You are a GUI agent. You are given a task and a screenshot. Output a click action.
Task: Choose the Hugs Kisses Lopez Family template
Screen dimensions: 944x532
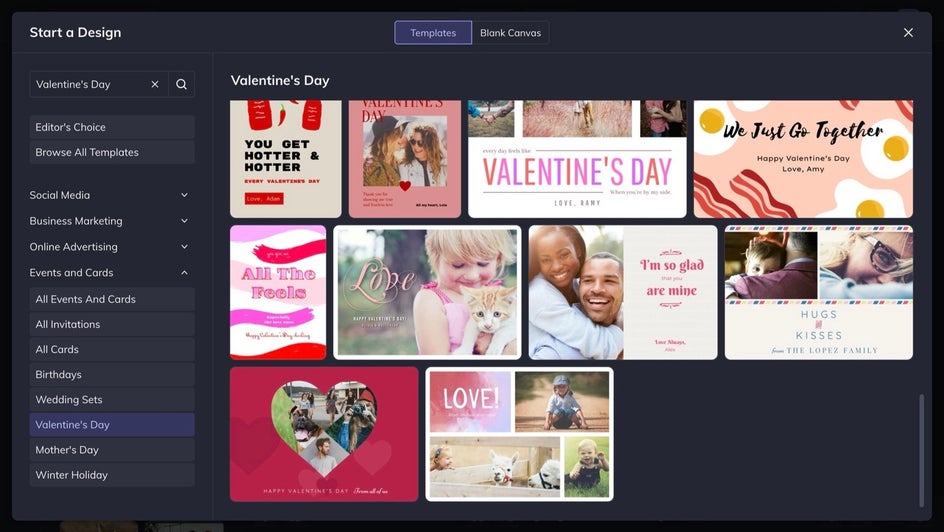819,292
